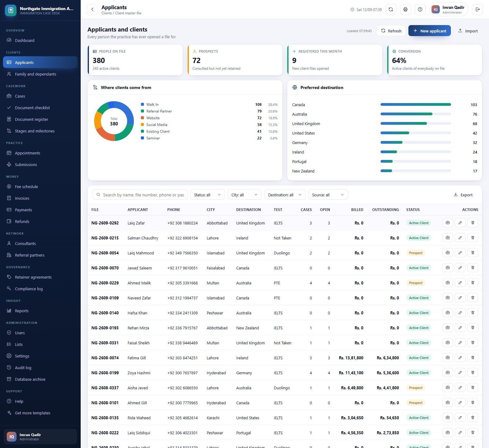Sort the table by the BILLED column
The image size is (489, 448).
[x=357, y=210]
